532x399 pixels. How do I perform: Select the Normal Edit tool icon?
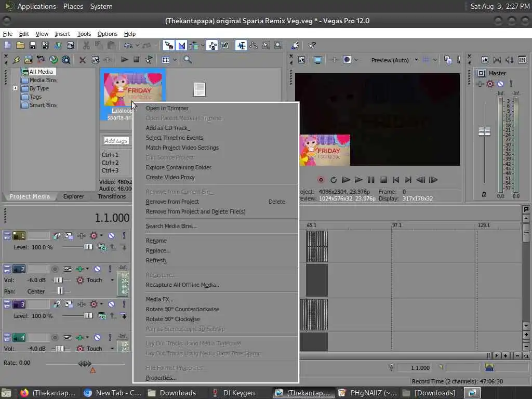pyautogui.click(x=241, y=45)
